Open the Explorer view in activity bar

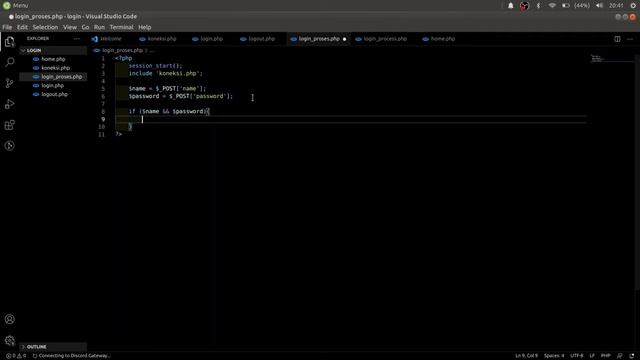click(9, 42)
